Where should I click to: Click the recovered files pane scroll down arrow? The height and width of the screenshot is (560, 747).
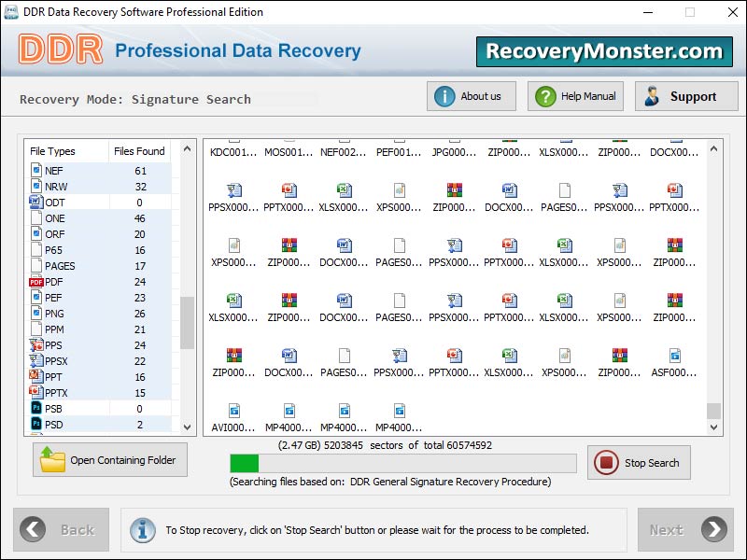click(x=713, y=427)
